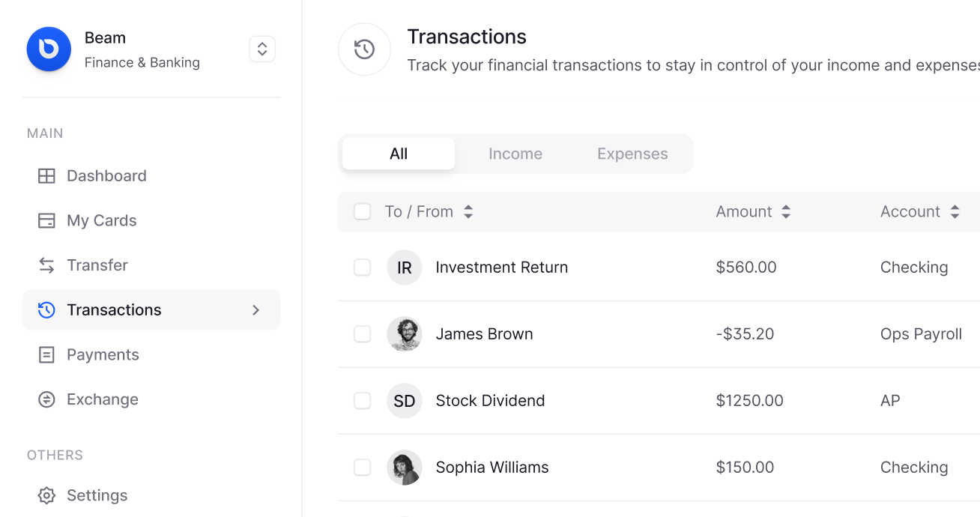Viewport: 980px width, 517px height.
Task: Open Settings with the gear icon
Action: 46,495
